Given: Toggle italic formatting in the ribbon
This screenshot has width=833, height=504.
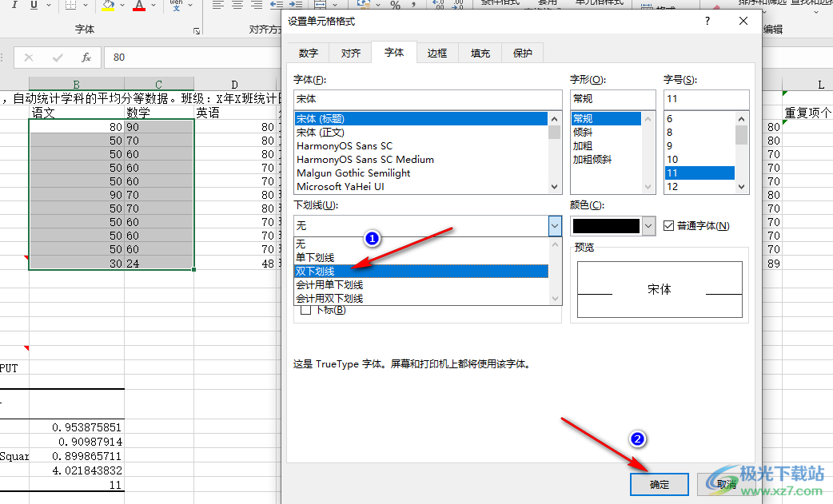Looking at the screenshot, I should coord(14,5).
